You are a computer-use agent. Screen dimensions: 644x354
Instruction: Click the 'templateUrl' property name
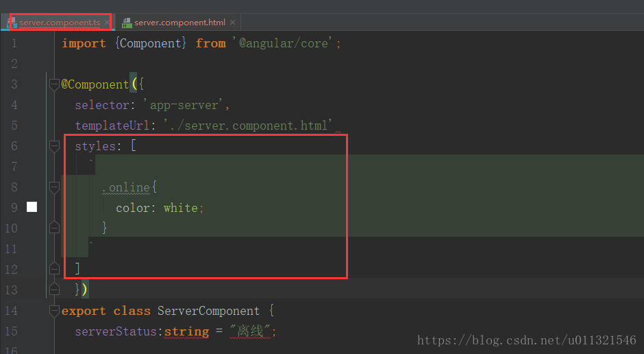pyautogui.click(x=112, y=126)
